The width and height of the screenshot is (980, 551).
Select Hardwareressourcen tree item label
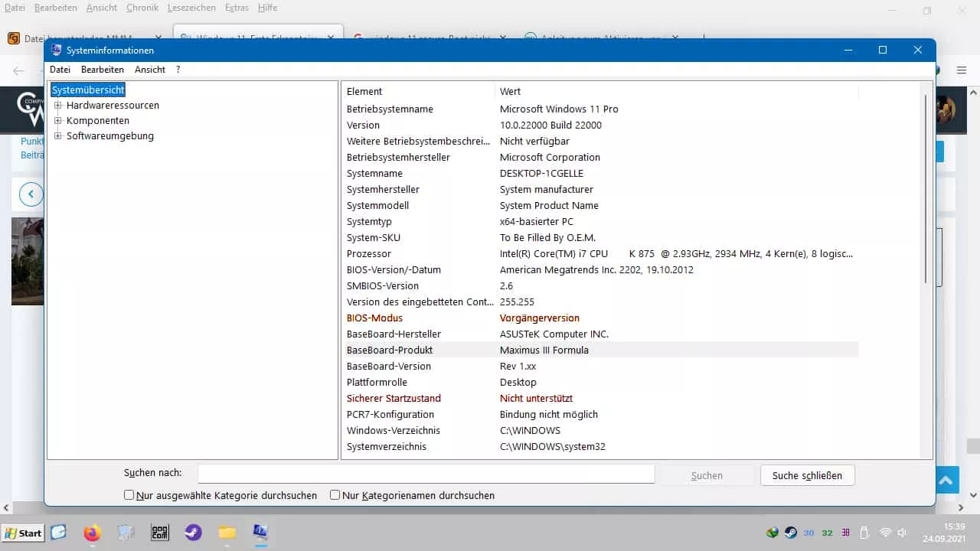point(113,106)
